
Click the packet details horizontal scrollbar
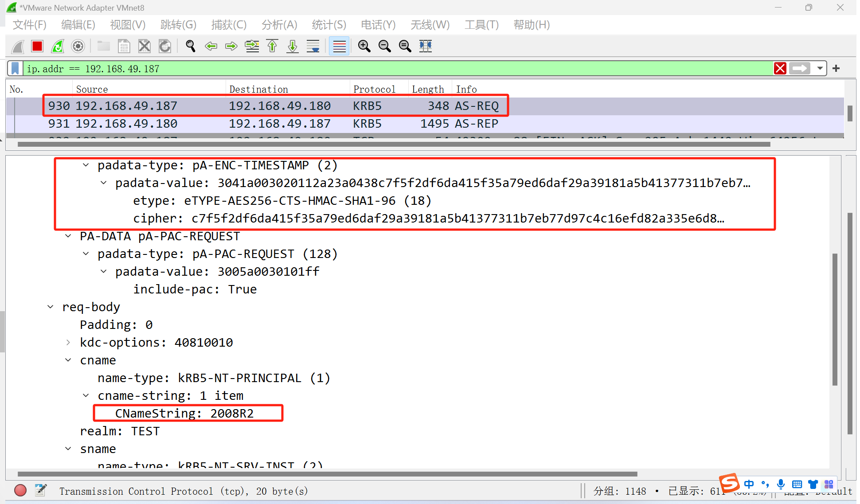pyautogui.click(x=327, y=474)
